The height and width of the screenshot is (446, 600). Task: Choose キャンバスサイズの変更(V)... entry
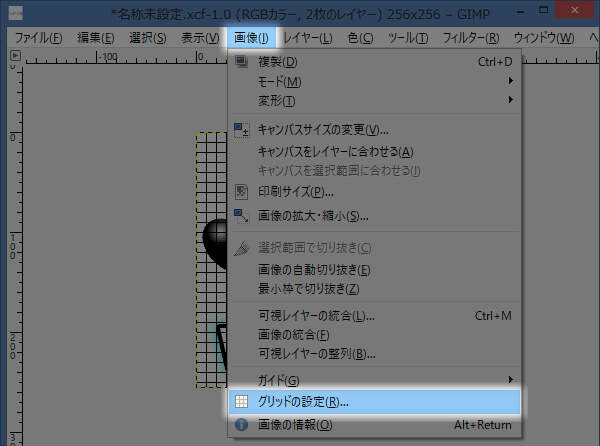[x=374, y=130]
